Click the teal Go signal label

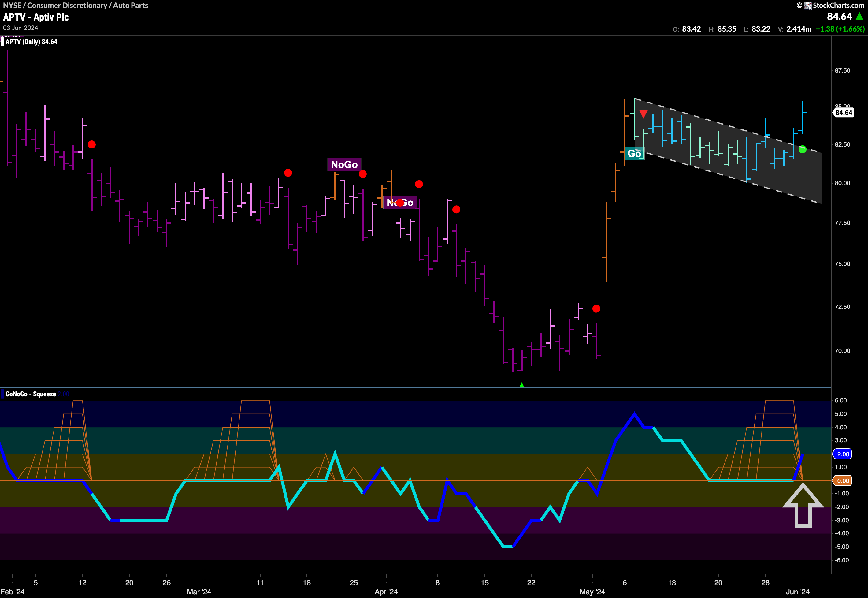click(x=634, y=153)
